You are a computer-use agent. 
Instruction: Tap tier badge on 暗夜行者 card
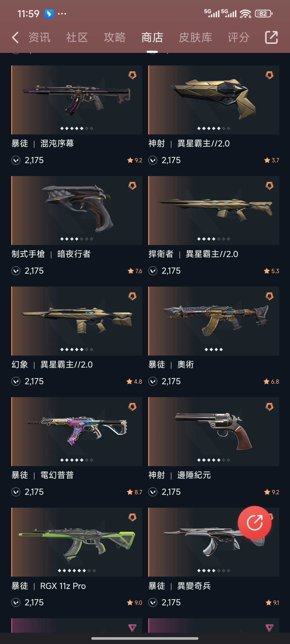point(132,185)
